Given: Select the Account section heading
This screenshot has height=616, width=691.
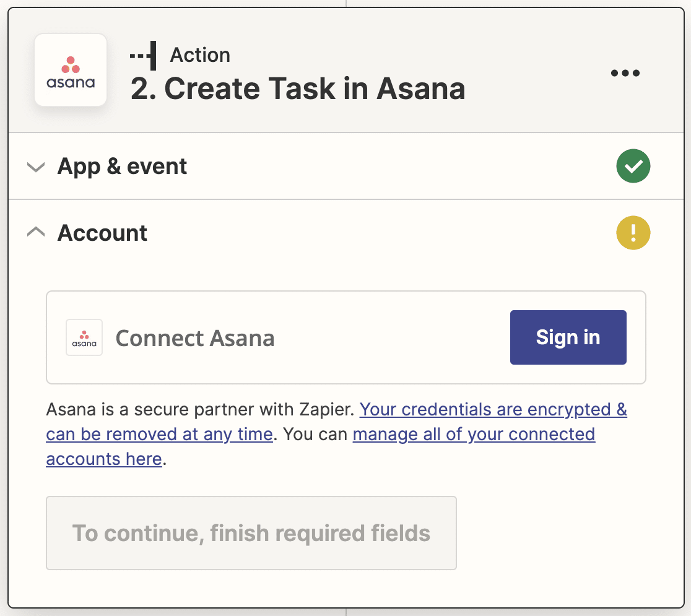Looking at the screenshot, I should (102, 233).
